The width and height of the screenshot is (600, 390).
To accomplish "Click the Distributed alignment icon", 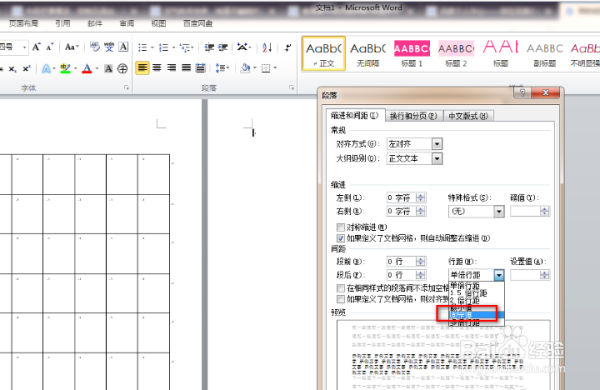I will coord(201,69).
